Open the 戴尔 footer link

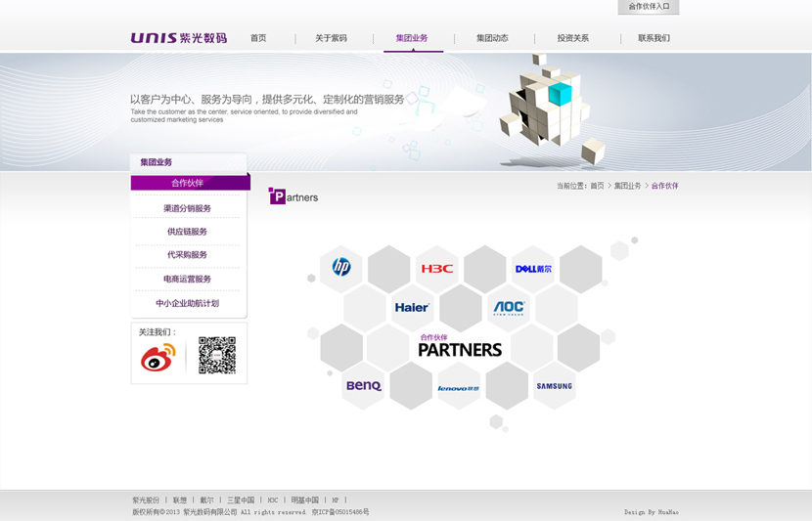tap(206, 499)
